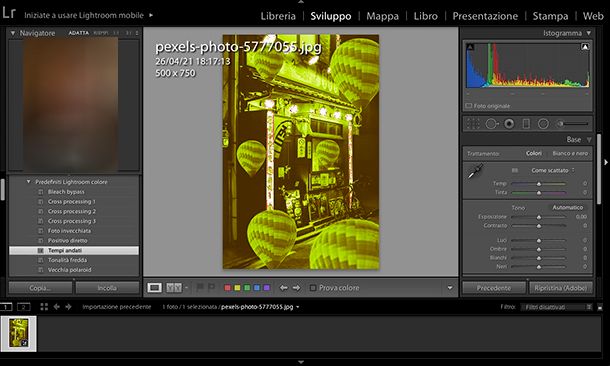Select the Crop Overlay tool

coord(473,124)
